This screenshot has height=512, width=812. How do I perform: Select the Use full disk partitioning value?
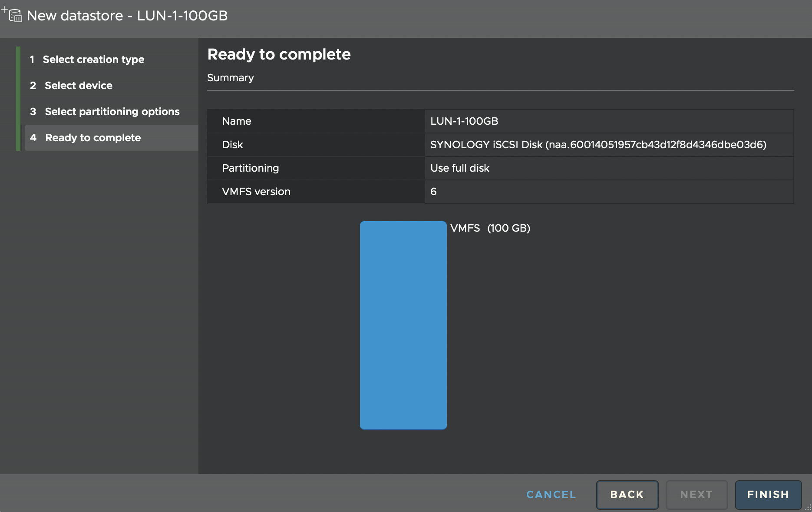pos(459,168)
